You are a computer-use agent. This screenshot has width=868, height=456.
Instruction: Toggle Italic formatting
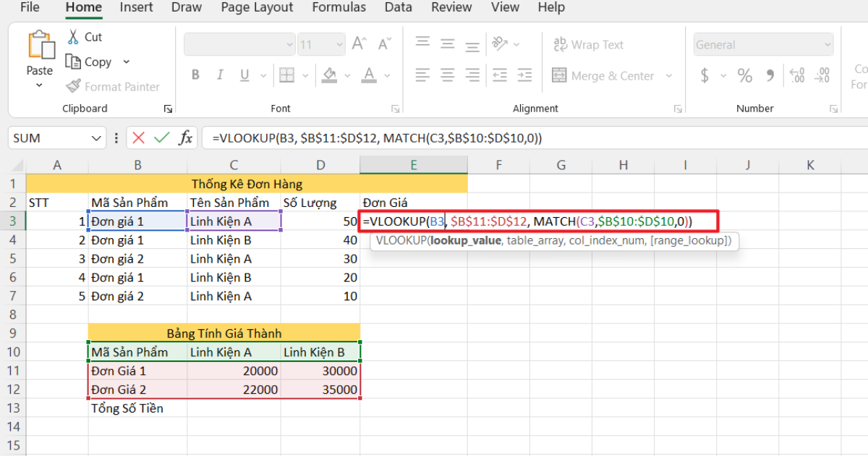coord(220,75)
